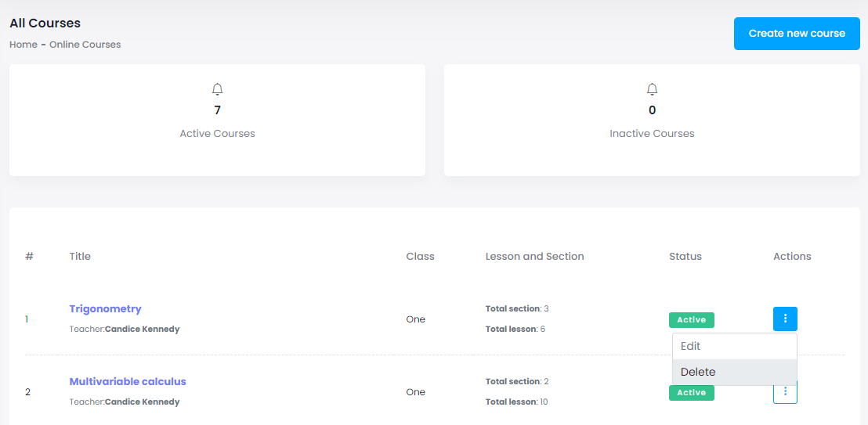Go to Home in the breadcrumb

coord(24,45)
